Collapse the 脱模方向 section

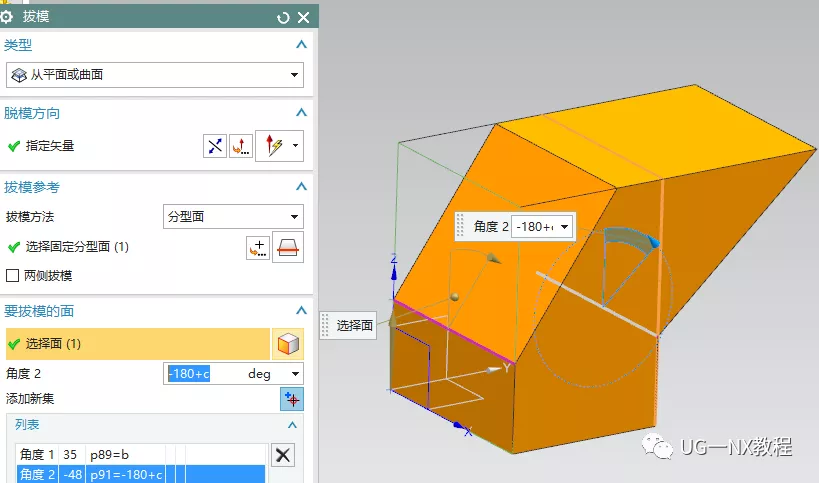[301, 113]
